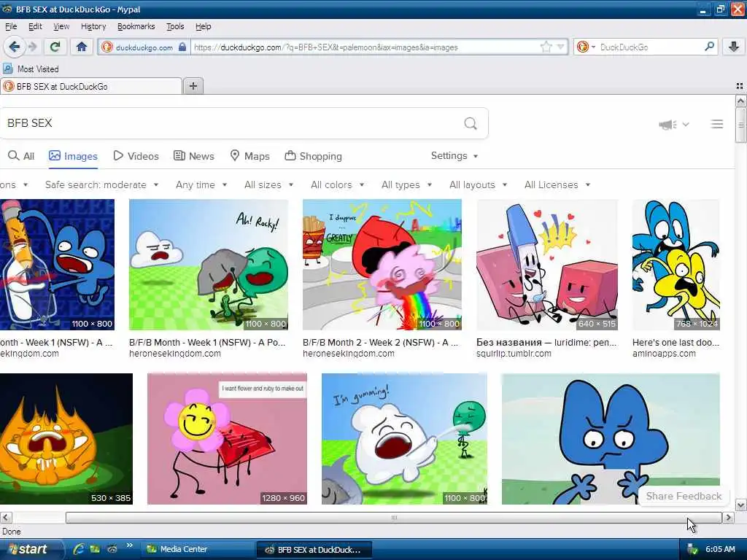
Task: Open the aminoapps.com source link
Action: click(664, 354)
